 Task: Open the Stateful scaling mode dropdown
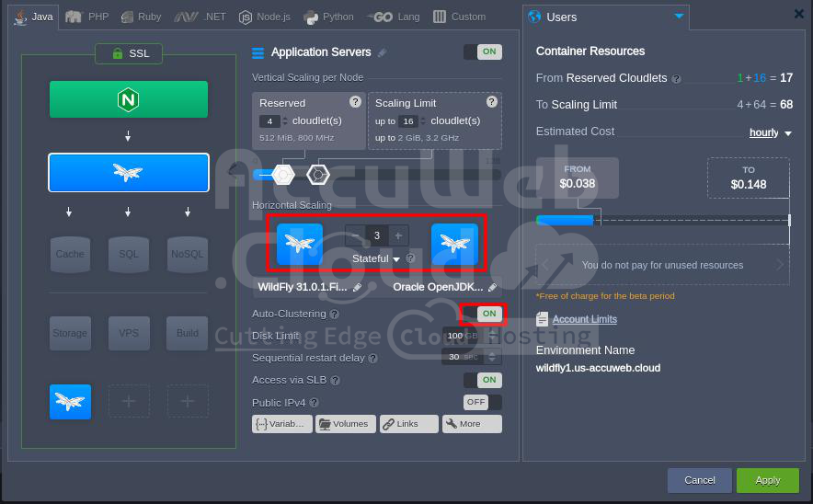(376, 258)
